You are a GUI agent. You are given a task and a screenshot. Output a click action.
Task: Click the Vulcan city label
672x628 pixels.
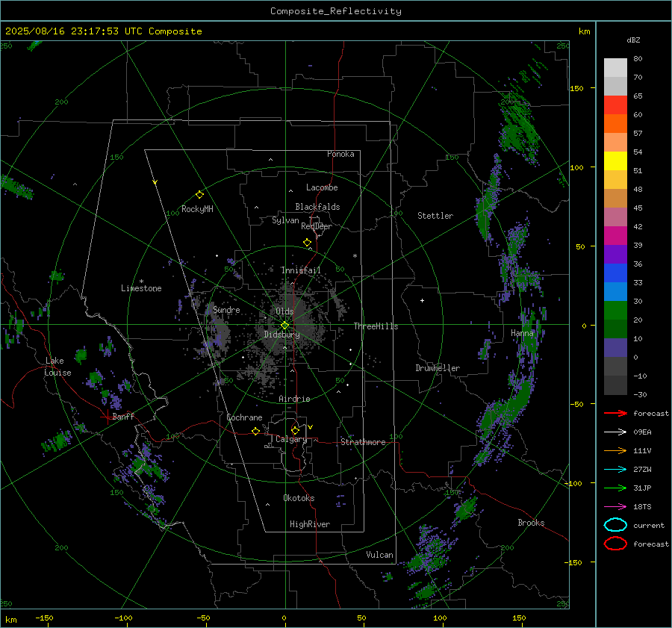point(379,555)
